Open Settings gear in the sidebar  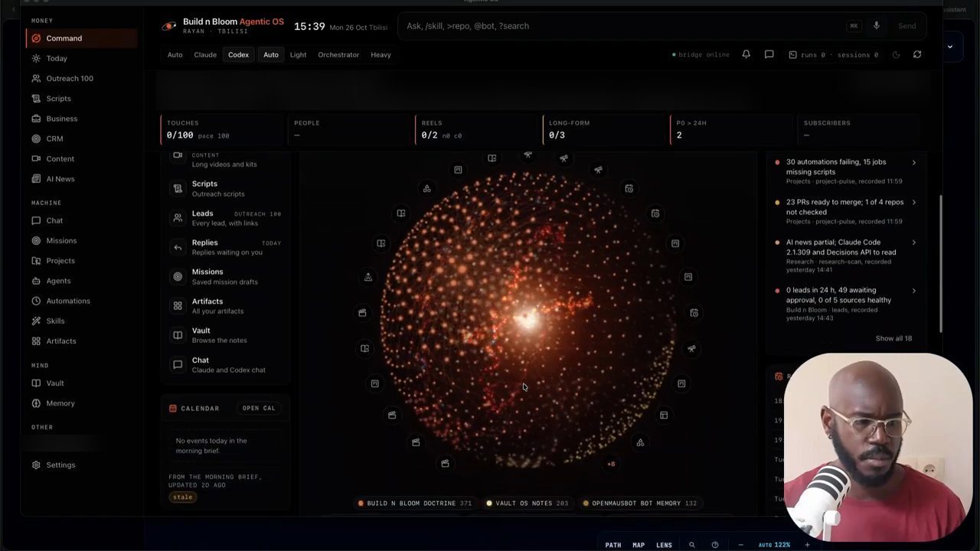(36, 465)
